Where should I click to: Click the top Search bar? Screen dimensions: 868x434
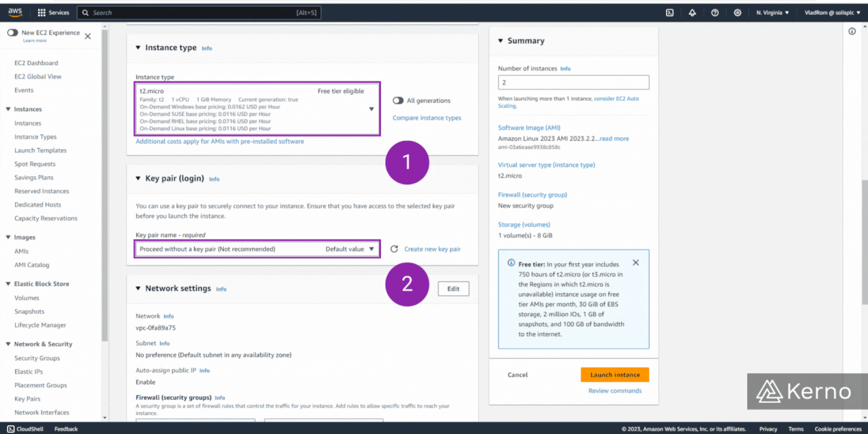pyautogui.click(x=199, y=12)
